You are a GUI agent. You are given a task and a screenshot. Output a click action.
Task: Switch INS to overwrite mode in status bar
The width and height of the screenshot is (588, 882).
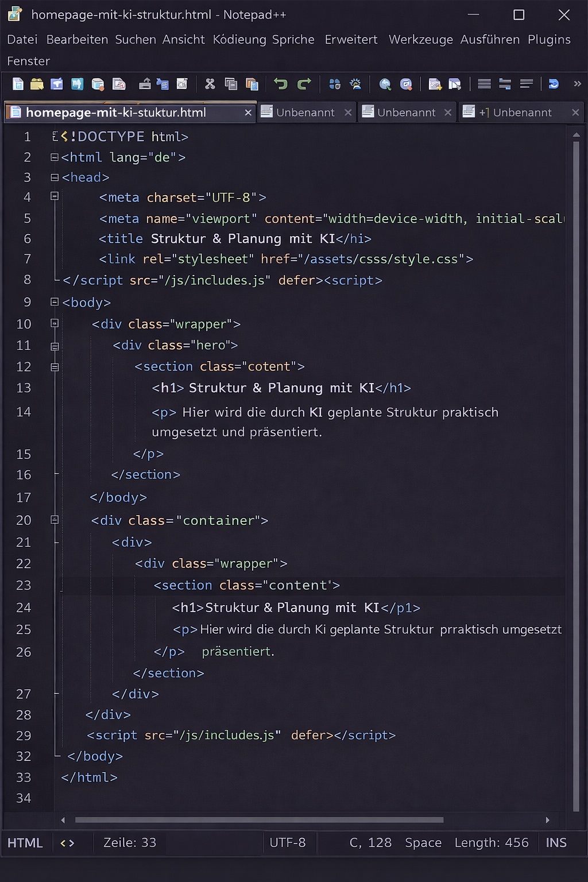[555, 842]
